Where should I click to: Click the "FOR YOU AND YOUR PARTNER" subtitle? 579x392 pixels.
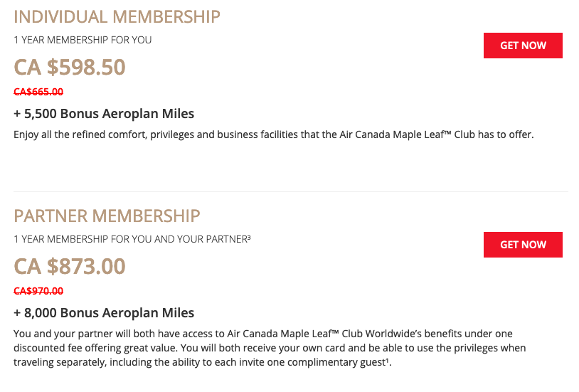pyautogui.click(x=179, y=239)
